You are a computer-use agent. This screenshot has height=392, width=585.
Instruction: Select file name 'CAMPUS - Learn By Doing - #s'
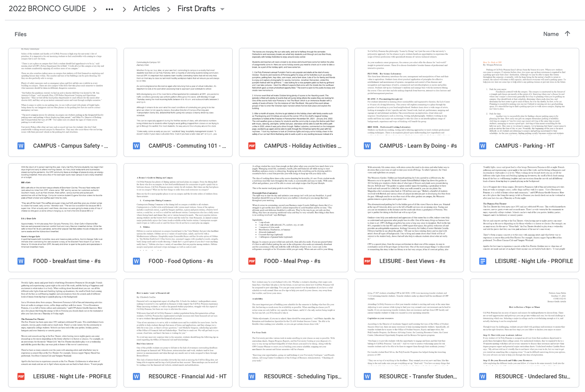pos(418,146)
